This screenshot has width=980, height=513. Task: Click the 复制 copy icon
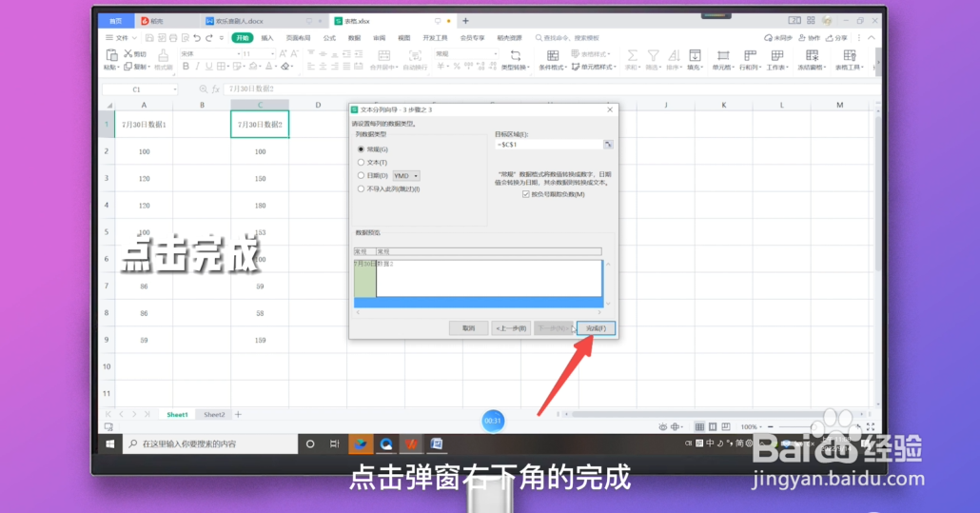[x=128, y=67]
